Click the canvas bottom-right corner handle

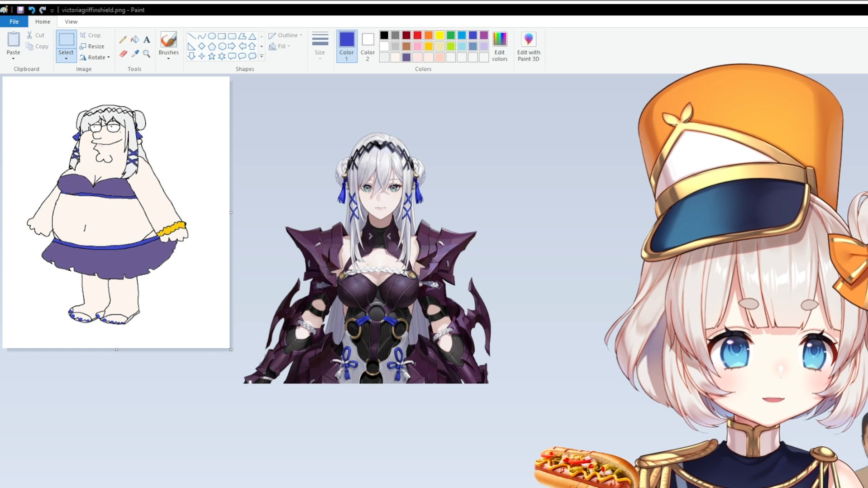[x=231, y=349]
